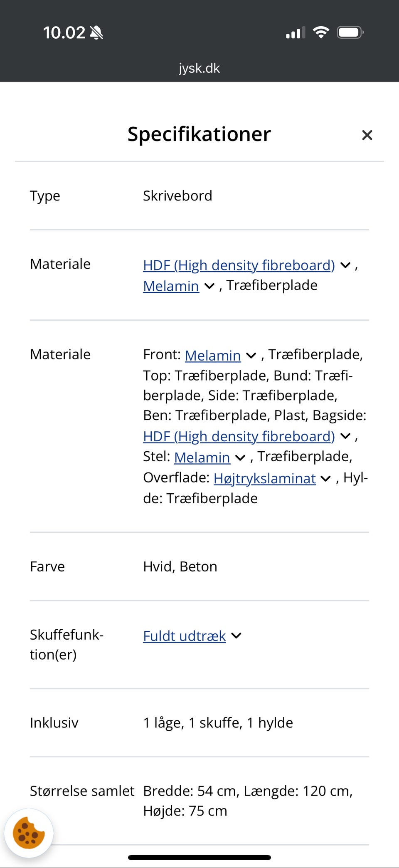Expand the Melamin chevron next to Stel

click(x=240, y=457)
